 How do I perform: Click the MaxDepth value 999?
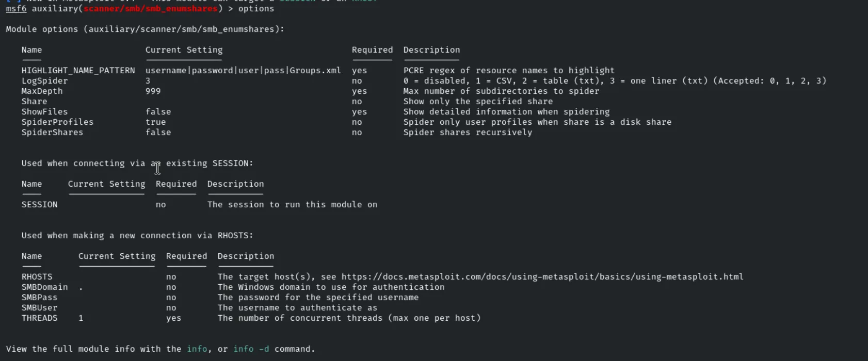(x=153, y=91)
